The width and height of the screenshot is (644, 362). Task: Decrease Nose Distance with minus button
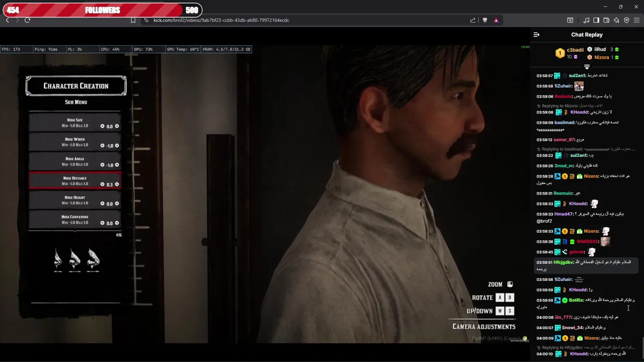(103, 185)
